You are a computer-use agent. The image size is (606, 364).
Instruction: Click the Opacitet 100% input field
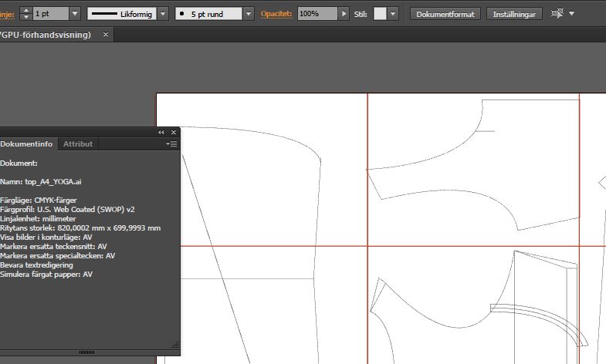(317, 14)
